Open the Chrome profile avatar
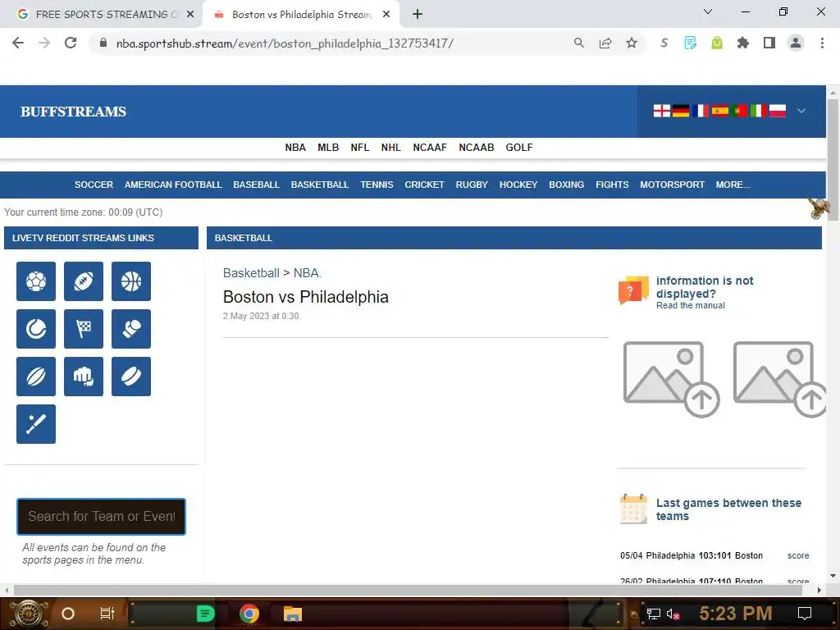 (796, 43)
